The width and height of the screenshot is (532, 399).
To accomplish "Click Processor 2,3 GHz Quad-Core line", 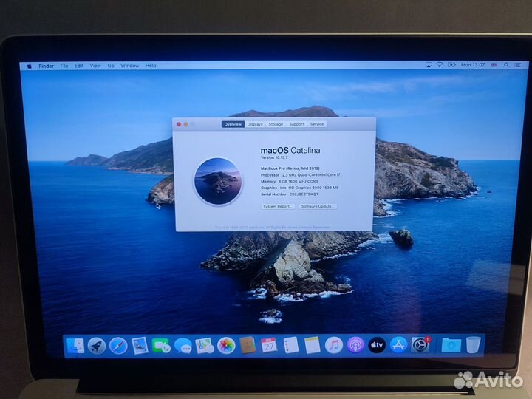I will point(300,174).
